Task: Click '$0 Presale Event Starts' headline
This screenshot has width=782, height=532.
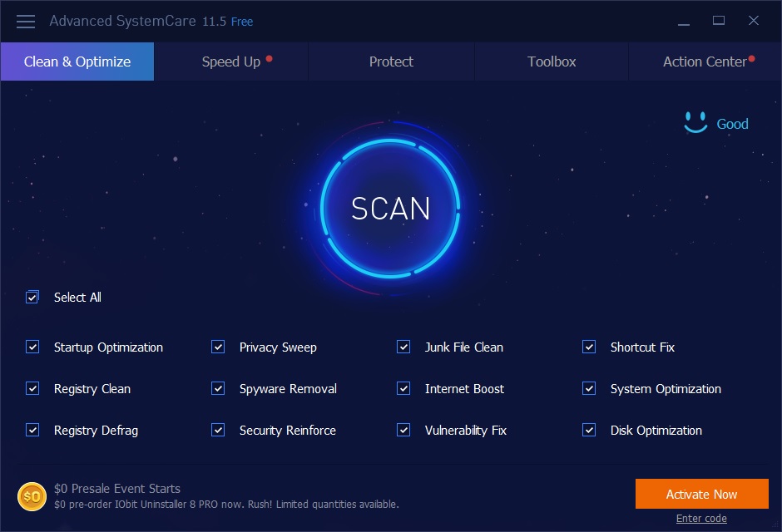Action: point(117,489)
